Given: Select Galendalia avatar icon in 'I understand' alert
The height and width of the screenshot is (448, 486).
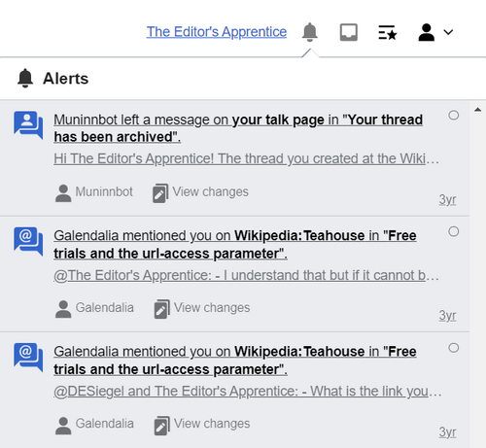Looking at the screenshot, I should pyautogui.click(x=63, y=309).
